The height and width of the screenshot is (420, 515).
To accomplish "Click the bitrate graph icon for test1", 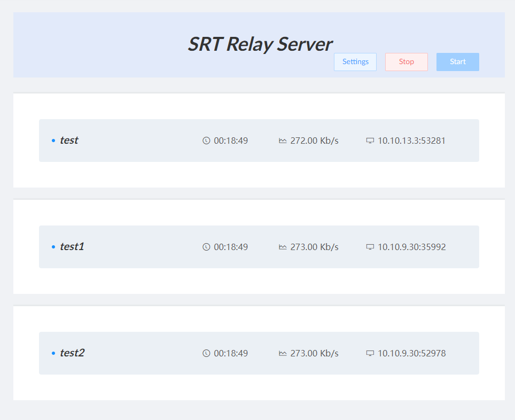I will click(284, 247).
